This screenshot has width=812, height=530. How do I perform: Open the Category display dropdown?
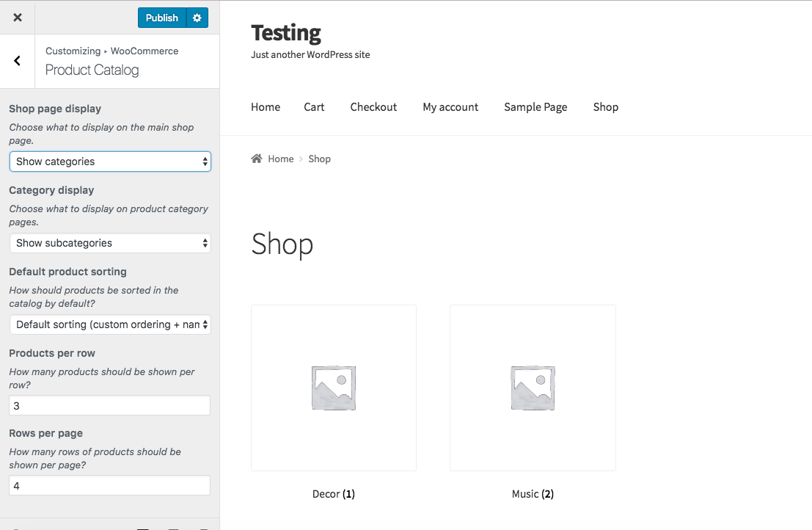(110, 243)
